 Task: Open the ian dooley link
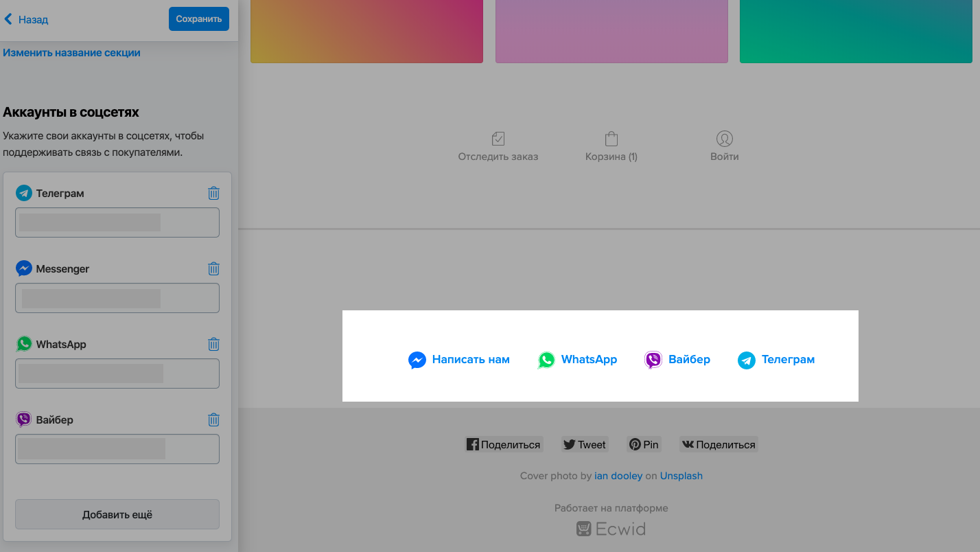pos(618,476)
